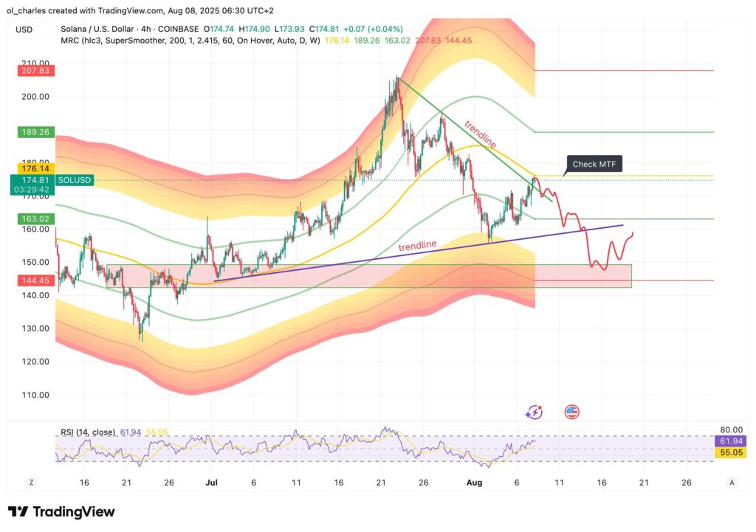Click the yellow 176.14 legend value

(336, 41)
